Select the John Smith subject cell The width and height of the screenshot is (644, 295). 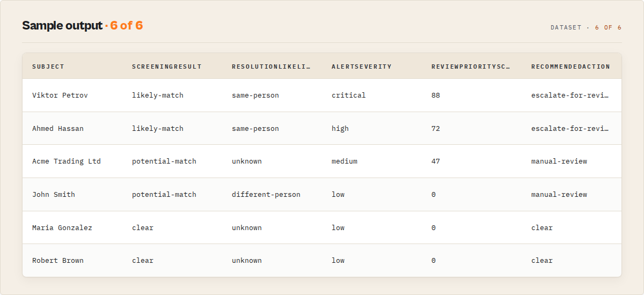click(54, 195)
